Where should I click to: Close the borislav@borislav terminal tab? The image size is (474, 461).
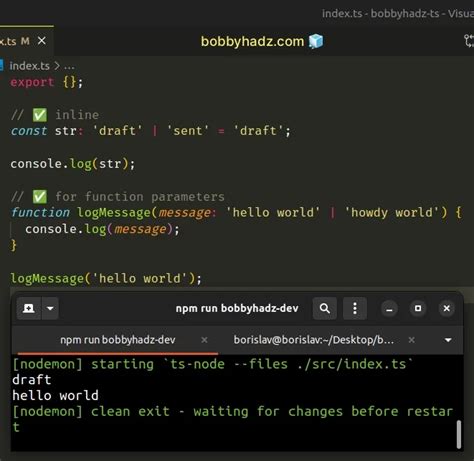point(412,340)
